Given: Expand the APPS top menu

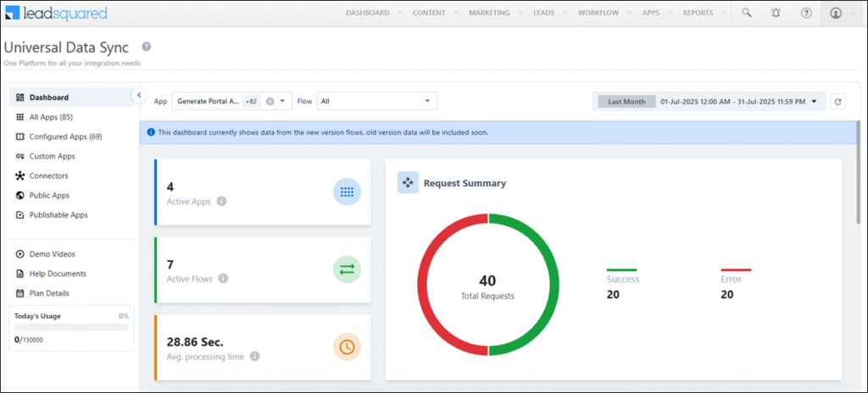Looking at the screenshot, I should pos(657,13).
